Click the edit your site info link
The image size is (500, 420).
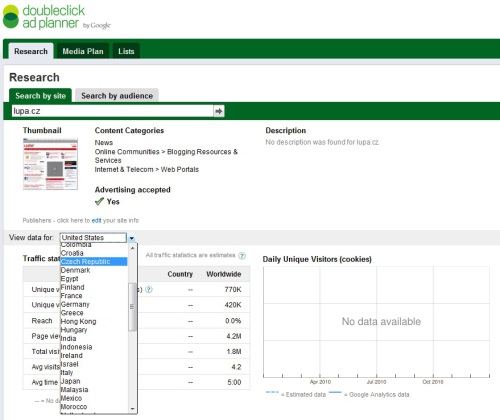(96, 220)
